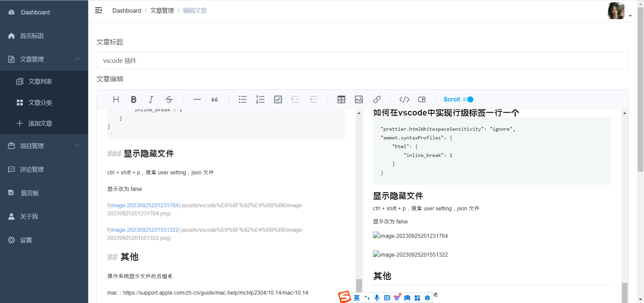Image resolution: width=644 pixels, height=303 pixels.
Task: Apply strikethrough formatting
Action: pyautogui.click(x=169, y=99)
